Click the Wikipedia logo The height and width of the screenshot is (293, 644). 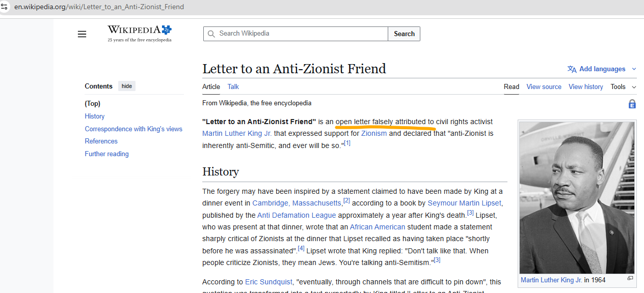140,33
